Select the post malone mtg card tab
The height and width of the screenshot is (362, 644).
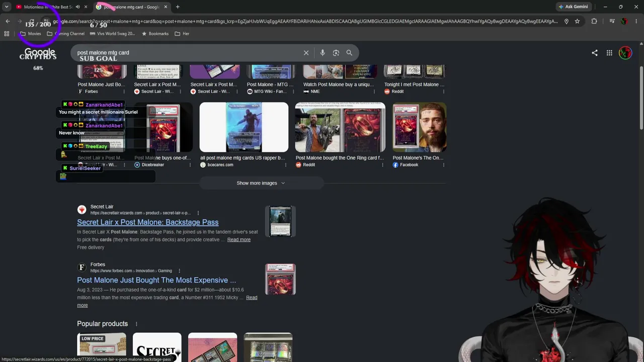[x=132, y=7]
